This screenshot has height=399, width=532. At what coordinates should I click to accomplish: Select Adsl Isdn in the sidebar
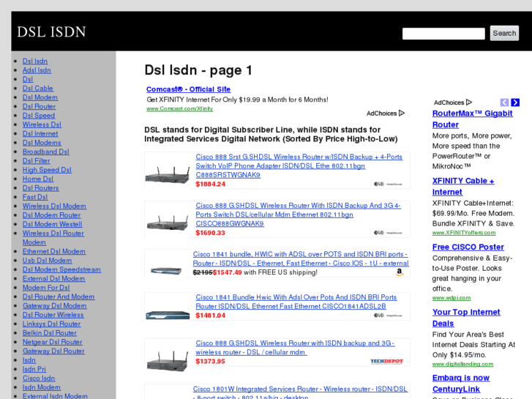coord(37,70)
